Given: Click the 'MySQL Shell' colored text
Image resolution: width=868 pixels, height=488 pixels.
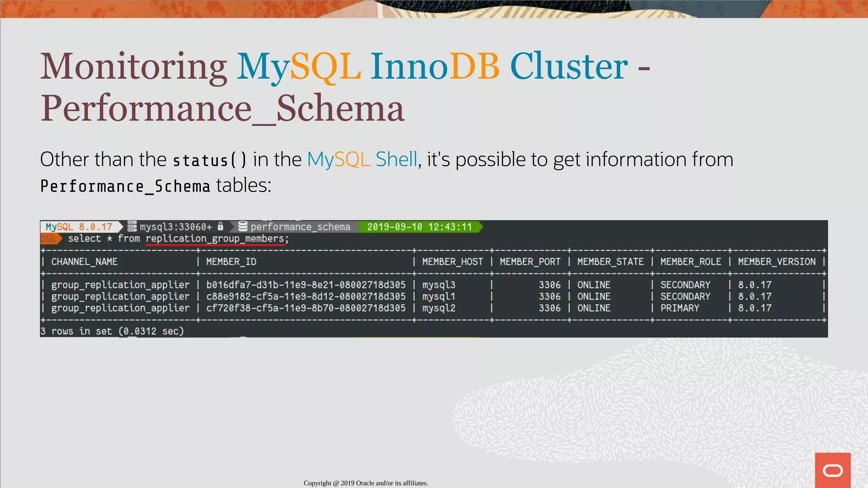Looking at the screenshot, I should click(362, 160).
